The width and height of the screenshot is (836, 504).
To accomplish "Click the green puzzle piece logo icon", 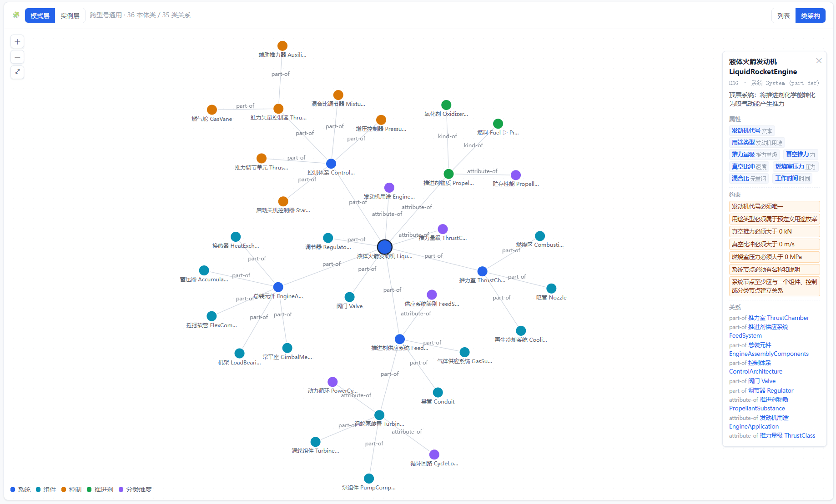I will click(x=16, y=15).
